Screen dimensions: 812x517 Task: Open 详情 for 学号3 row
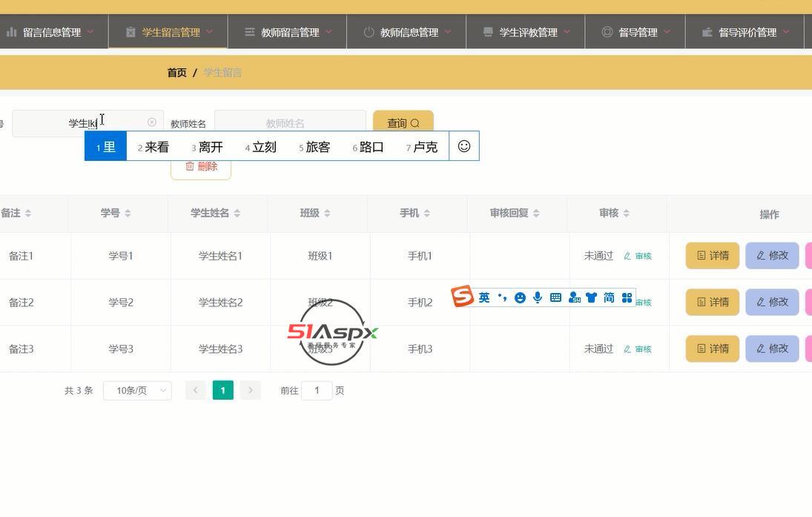tap(713, 349)
